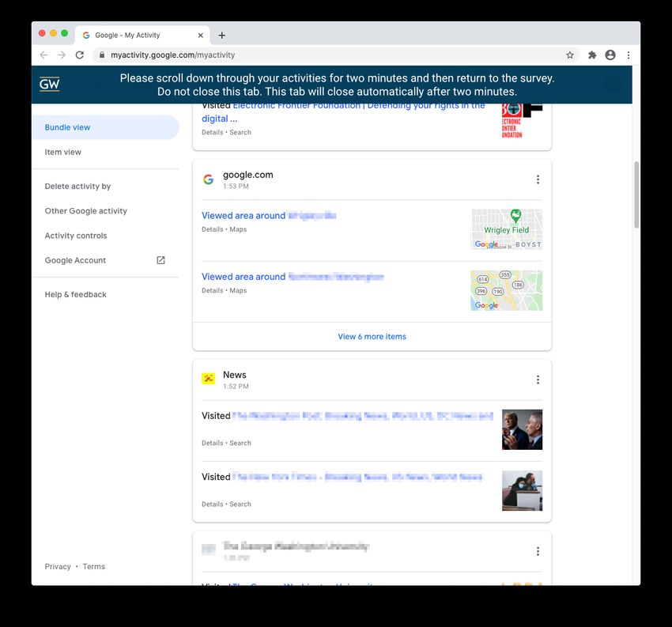Open Details under the second News visited entry
672x627 pixels.
[213, 504]
